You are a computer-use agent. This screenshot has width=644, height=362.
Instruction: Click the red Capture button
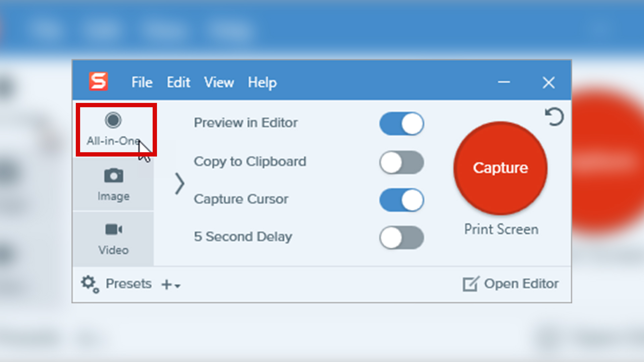point(500,168)
